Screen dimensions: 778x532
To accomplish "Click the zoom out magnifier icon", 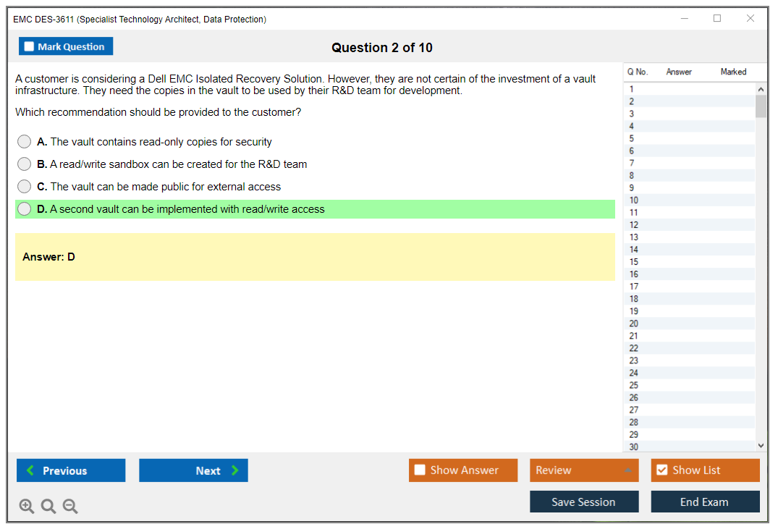I will (x=70, y=507).
